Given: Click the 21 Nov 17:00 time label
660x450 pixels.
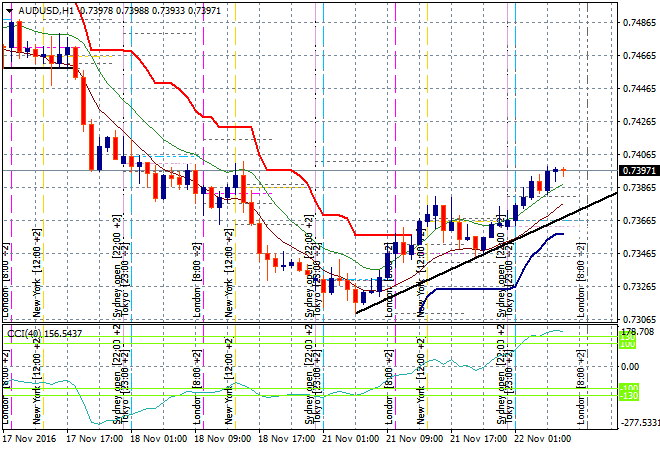Looking at the screenshot, I should [479, 438].
